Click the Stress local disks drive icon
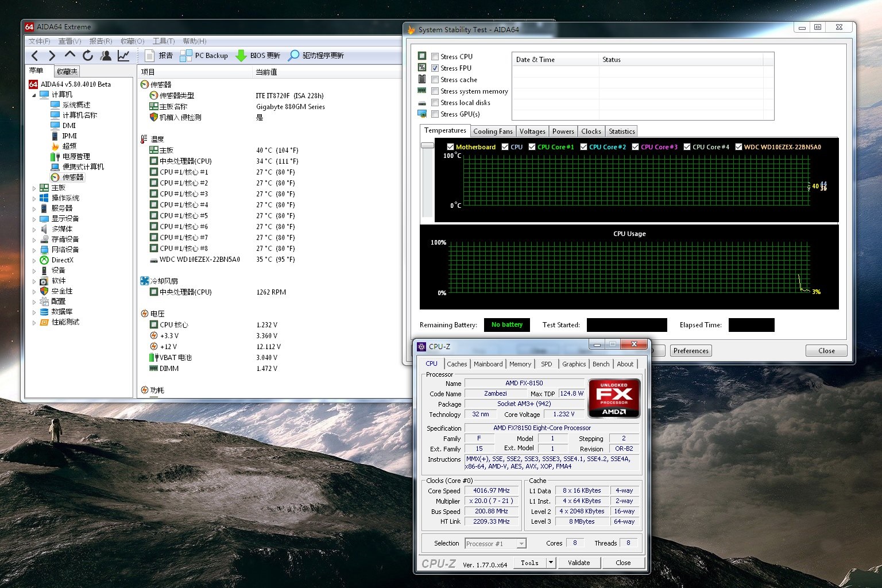882x588 pixels. [422, 103]
